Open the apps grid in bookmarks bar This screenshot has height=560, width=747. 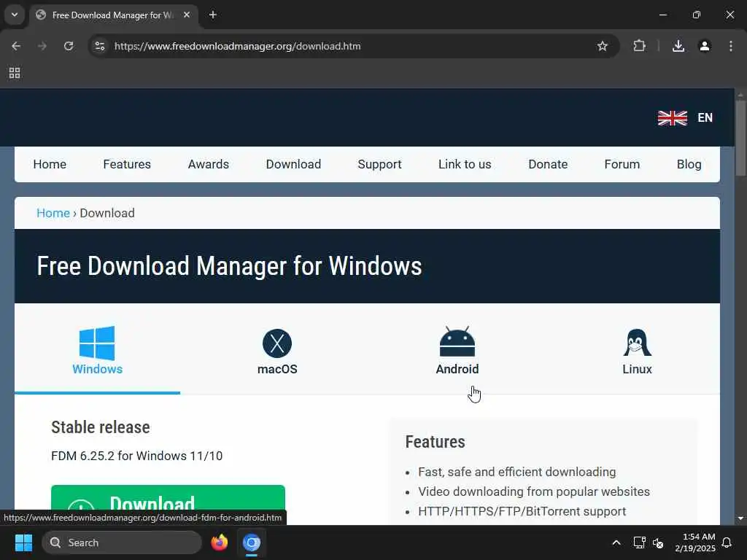pyautogui.click(x=15, y=73)
